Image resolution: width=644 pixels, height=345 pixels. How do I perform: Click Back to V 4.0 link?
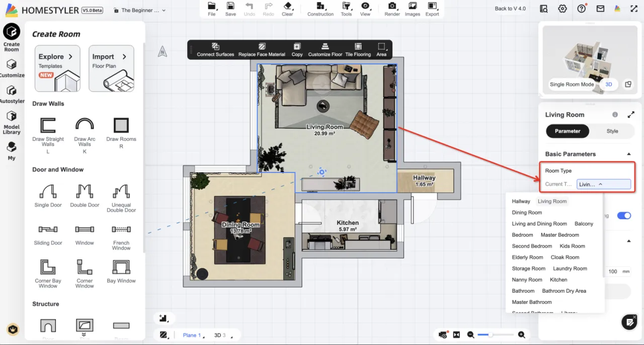510,9
